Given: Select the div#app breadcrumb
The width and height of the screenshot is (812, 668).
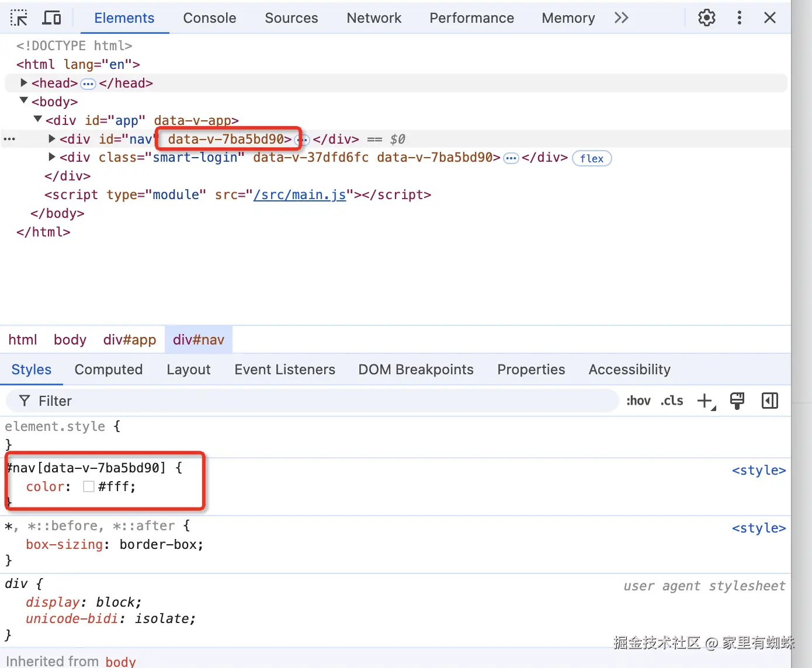Looking at the screenshot, I should 130,339.
